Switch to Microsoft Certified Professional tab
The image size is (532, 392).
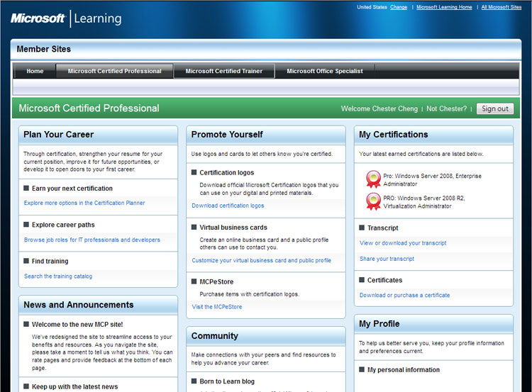114,71
